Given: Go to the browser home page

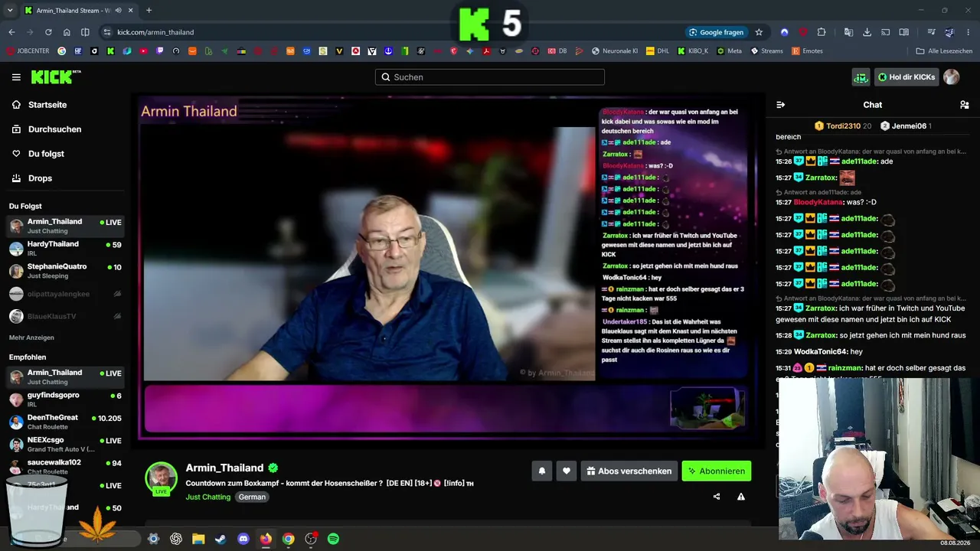Looking at the screenshot, I should [67, 32].
